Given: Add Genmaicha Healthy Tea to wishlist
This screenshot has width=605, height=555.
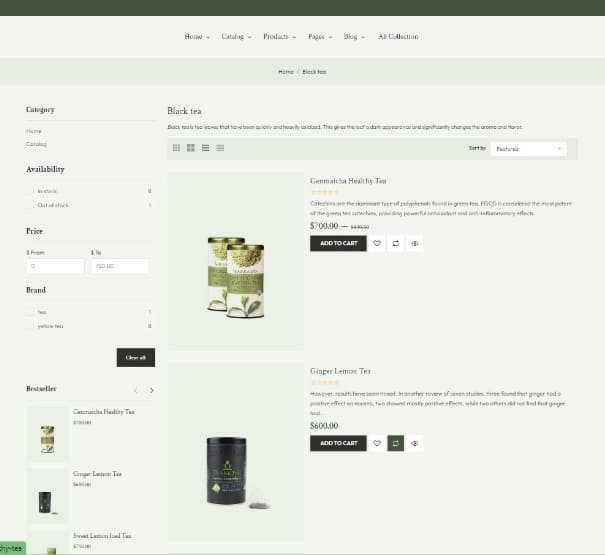Looking at the screenshot, I should [x=377, y=243].
